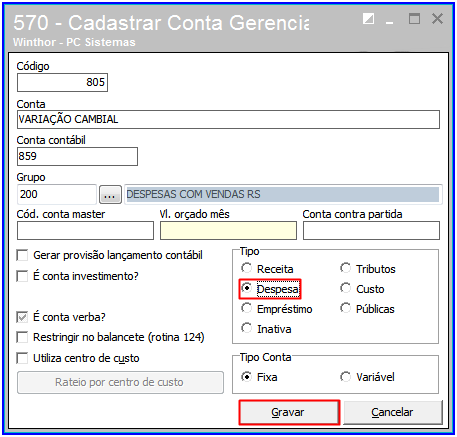The height and width of the screenshot is (437, 457).
Task: Check the É conta investimento option
Action: point(22,276)
